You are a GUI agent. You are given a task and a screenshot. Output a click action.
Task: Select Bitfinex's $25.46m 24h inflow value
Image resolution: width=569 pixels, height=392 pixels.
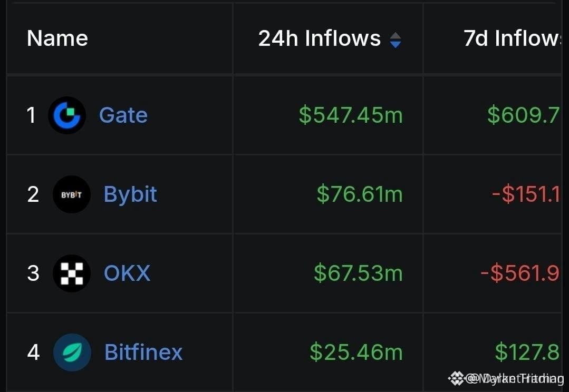click(x=356, y=352)
